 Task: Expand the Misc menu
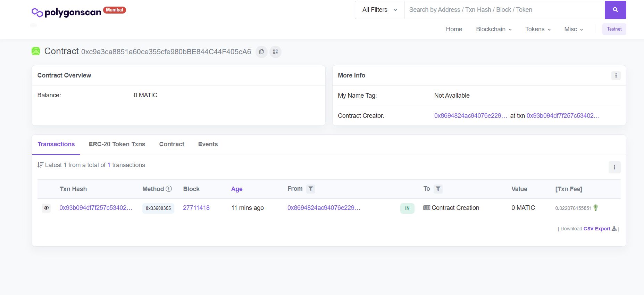point(574,29)
